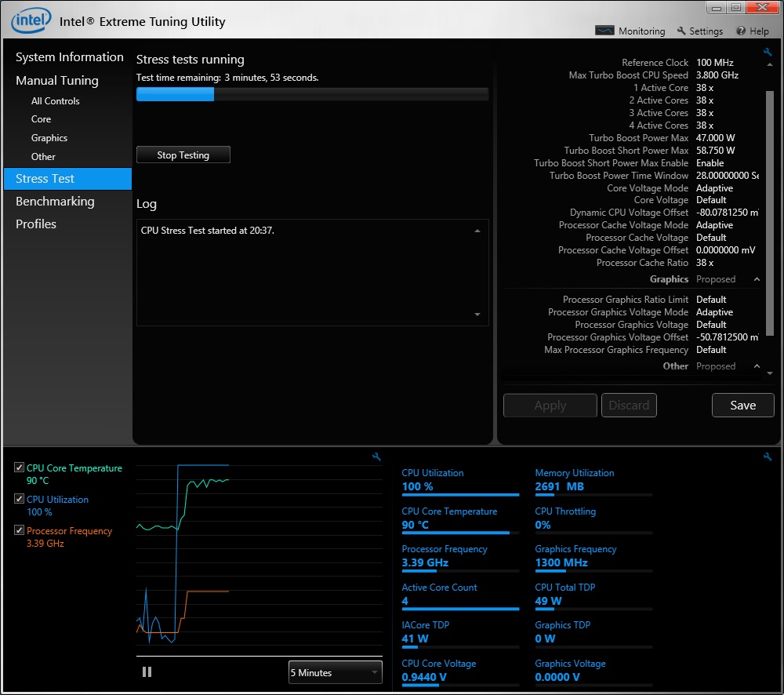
Task: Click log scroll up arrow
Action: click(x=477, y=231)
